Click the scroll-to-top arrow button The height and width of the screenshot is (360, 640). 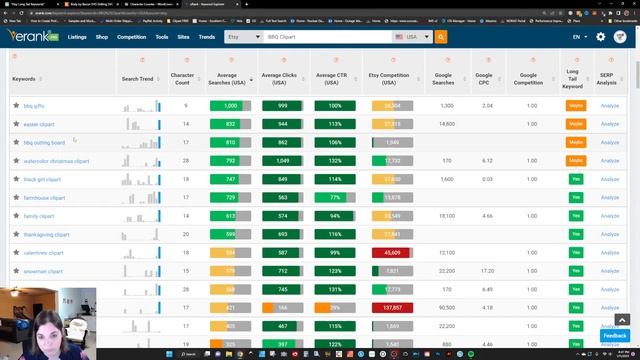tap(622, 320)
